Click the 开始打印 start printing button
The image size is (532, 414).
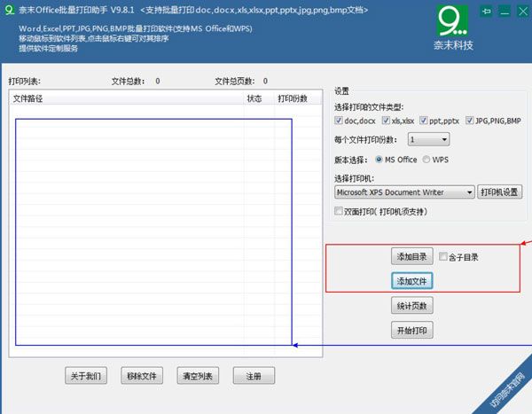pyautogui.click(x=412, y=330)
